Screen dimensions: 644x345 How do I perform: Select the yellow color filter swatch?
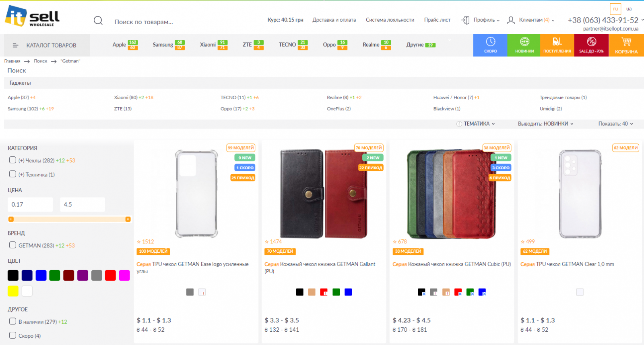click(13, 291)
